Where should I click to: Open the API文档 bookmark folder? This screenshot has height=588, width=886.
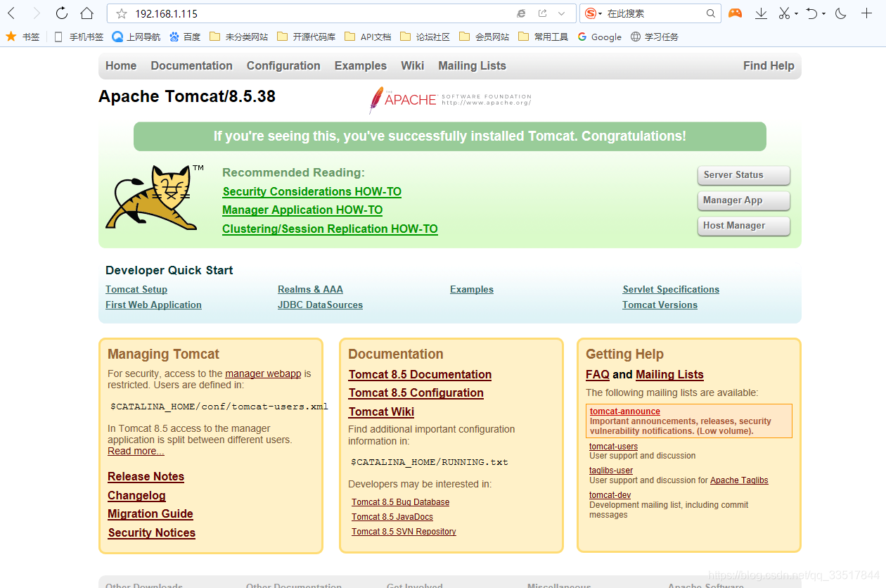click(368, 37)
